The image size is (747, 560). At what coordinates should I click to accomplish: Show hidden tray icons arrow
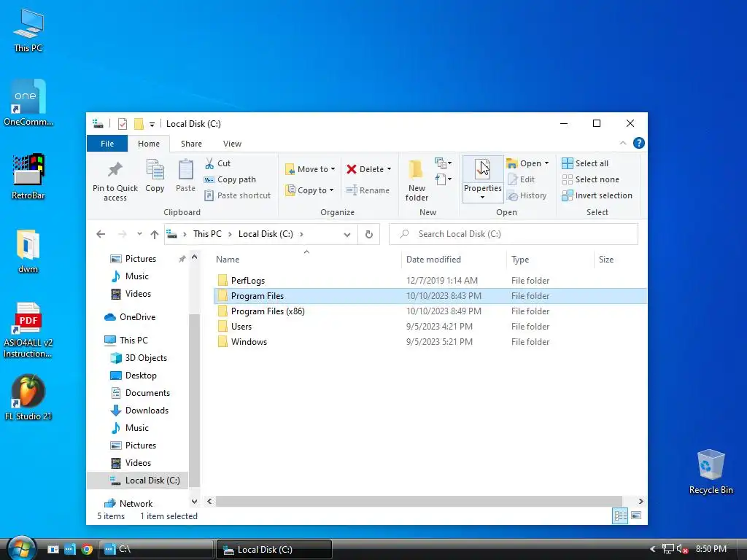click(x=653, y=549)
